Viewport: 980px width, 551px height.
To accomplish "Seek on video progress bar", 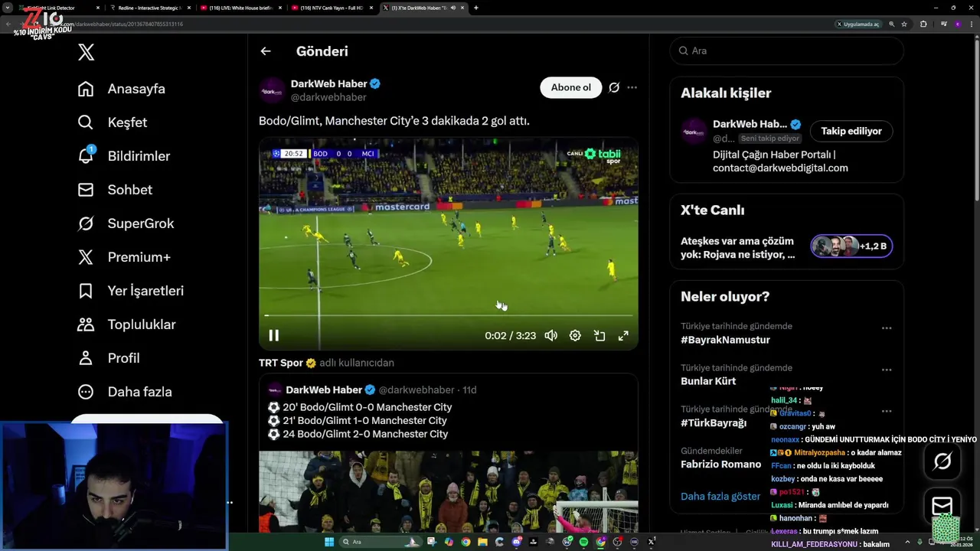I will click(449, 315).
